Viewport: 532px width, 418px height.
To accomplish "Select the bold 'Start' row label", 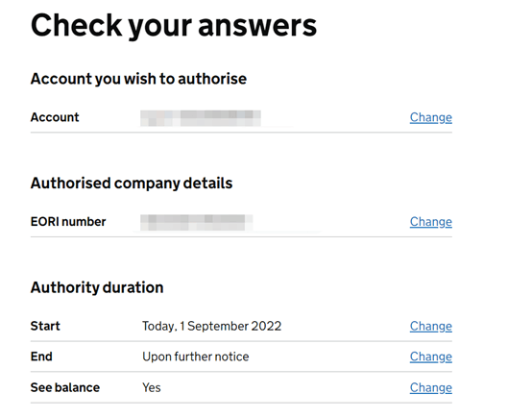I will click(45, 326).
